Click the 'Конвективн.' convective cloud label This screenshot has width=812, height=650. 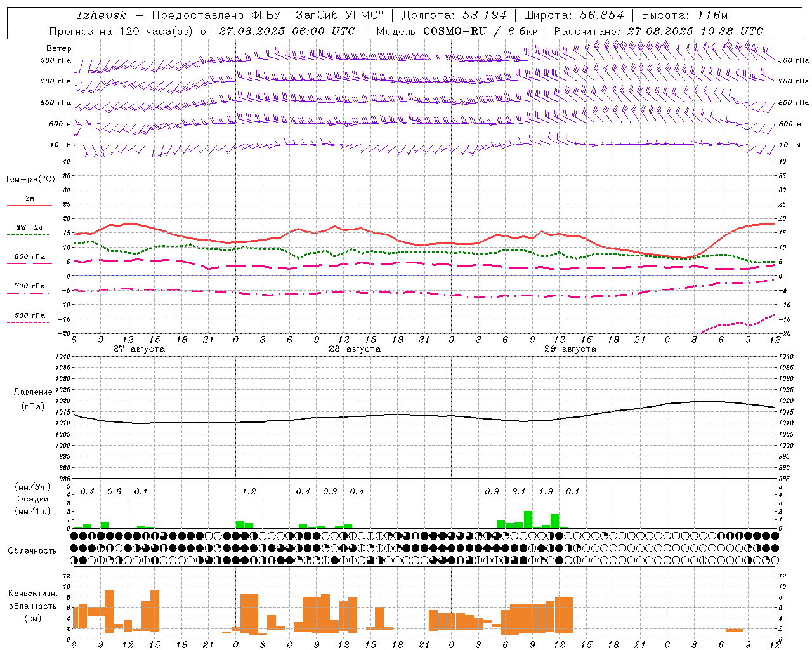pos(33,594)
